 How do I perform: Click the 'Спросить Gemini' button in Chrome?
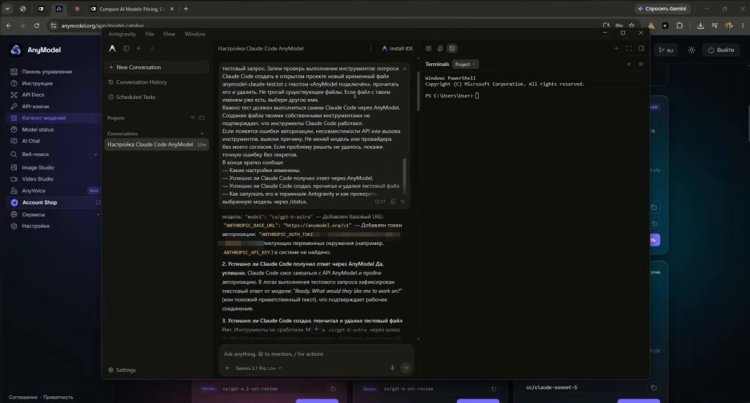tap(662, 9)
